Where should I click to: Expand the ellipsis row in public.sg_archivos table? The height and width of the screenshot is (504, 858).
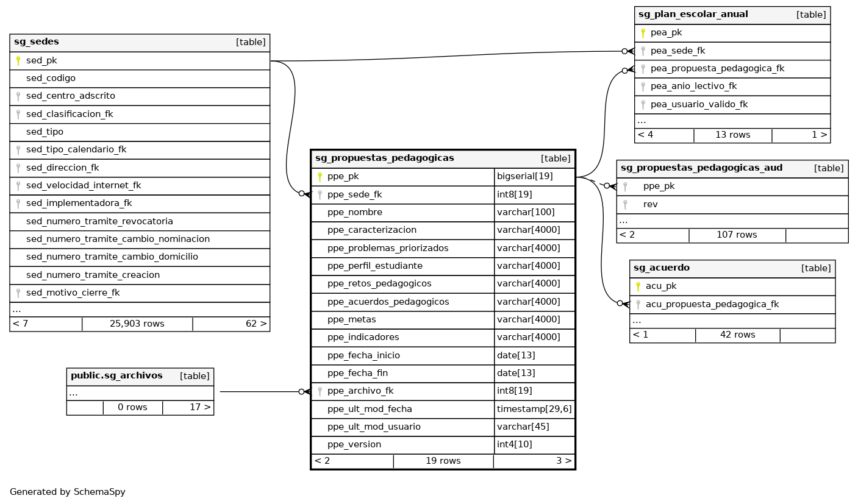tap(73, 394)
